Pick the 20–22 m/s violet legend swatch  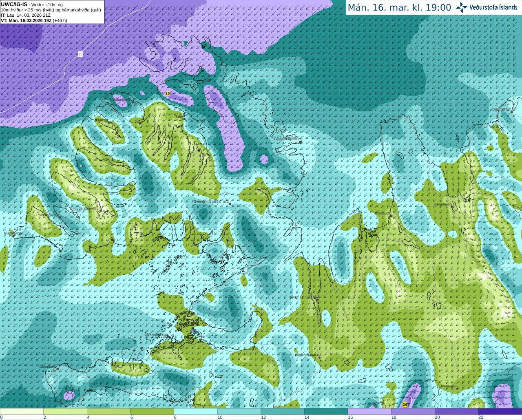point(457,411)
